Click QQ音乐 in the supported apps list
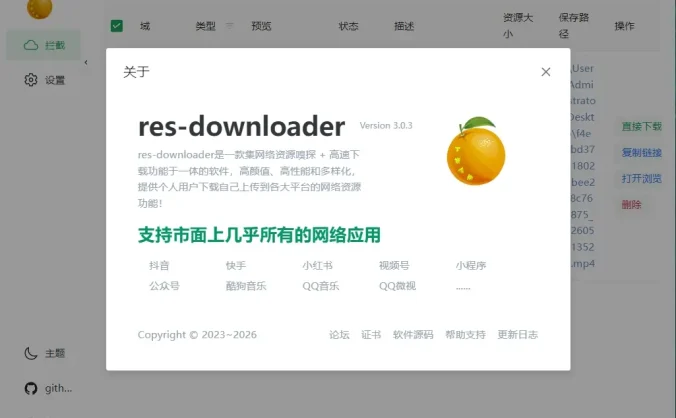The width and height of the screenshot is (676, 418). coord(321,286)
